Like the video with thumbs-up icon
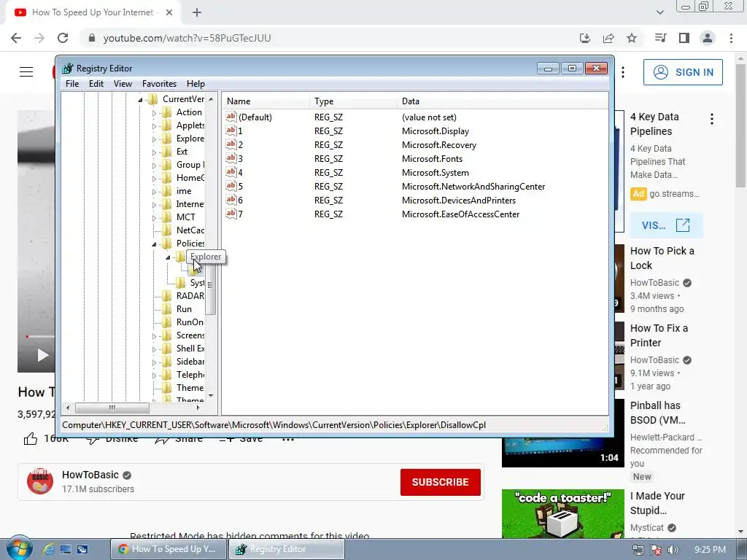 pos(31,438)
